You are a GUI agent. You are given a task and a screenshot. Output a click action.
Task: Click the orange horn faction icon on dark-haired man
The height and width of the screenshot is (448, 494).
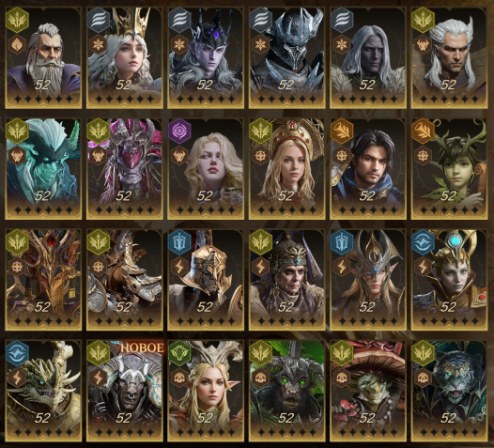[342, 131]
